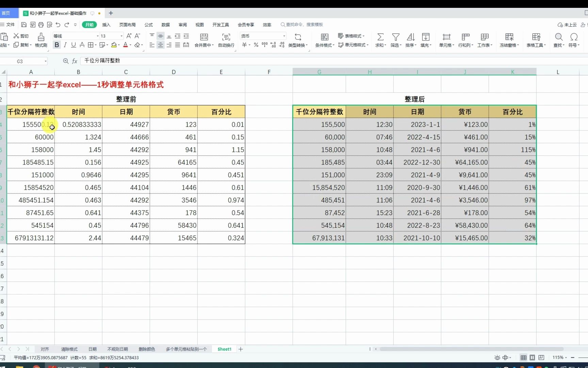The image size is (588, 368).
Task: Click the fill color bucket swatch
Action: 114,45
